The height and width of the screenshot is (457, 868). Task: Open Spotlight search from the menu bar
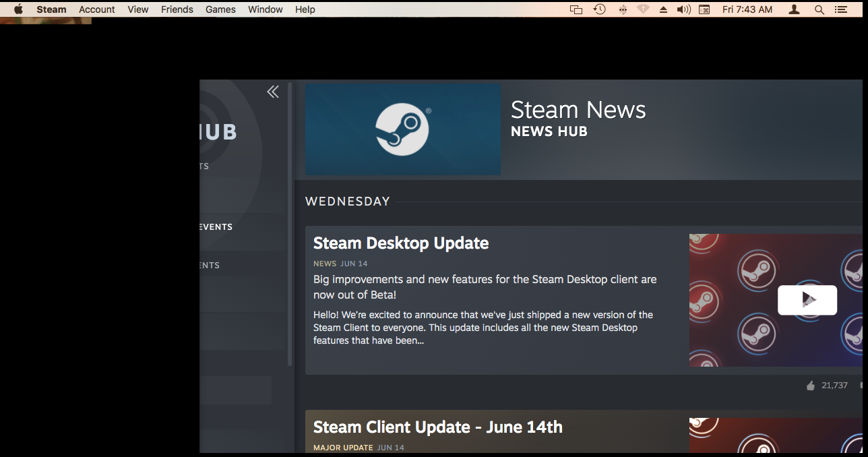(819, 9)
